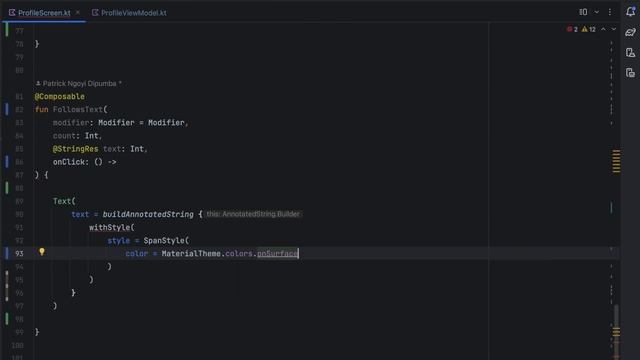Image resolution: width=640 pixels, height=360 pixels.
Task: Click the modifier parameter on line 83
Action: point(71,122)
